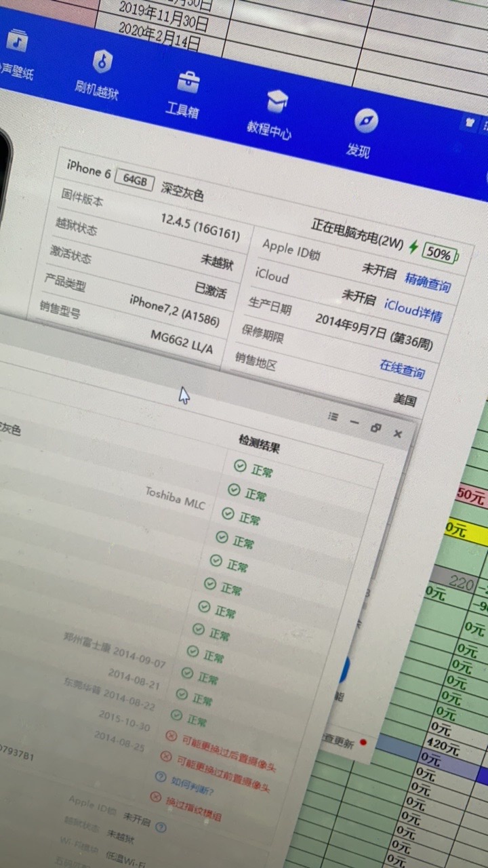The width and height of the screenshot is (488, 868).
Task: Click the iPhone 6 device name
Action: (x=89, y=168)
